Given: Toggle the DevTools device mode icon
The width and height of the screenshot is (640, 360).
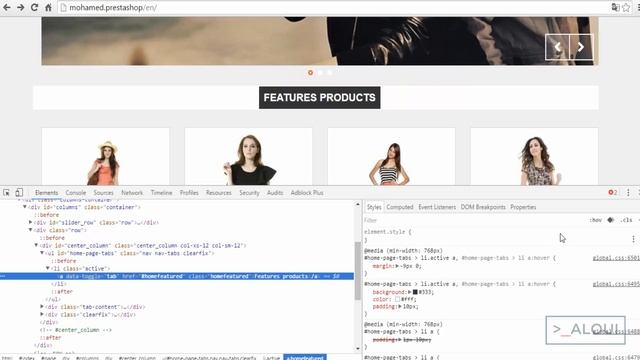Looking at the screenshot, I should tap(19, 193).
